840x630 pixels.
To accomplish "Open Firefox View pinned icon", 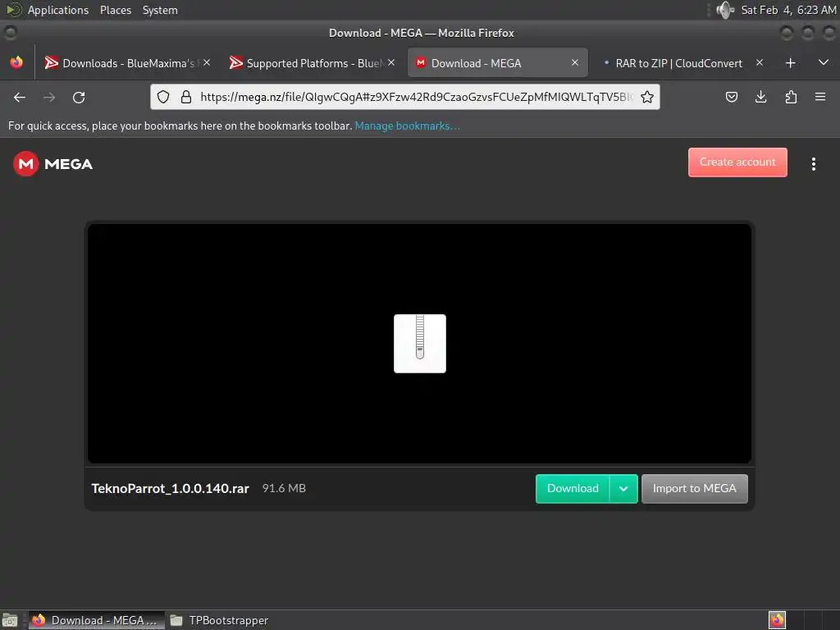I will [16, 62].
